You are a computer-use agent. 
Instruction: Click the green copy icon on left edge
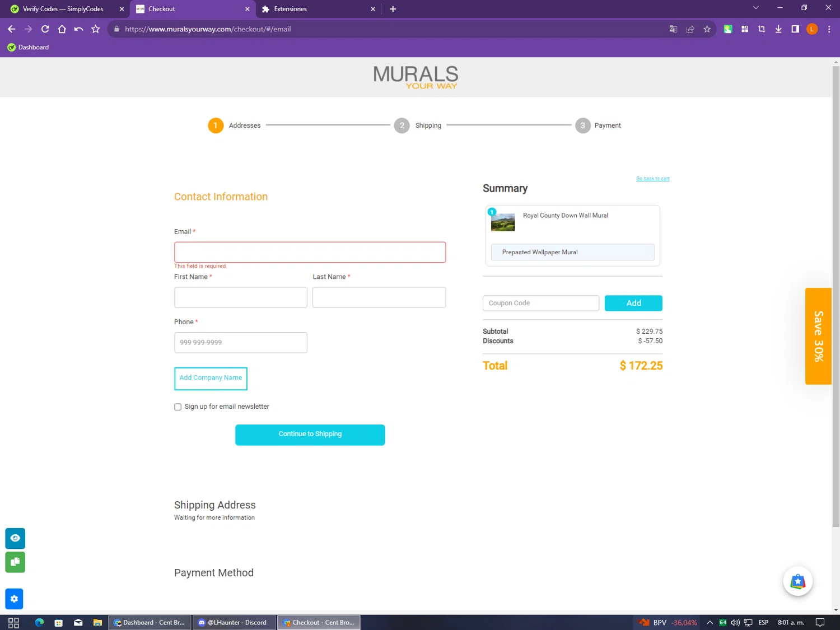click(x=15, y=562)
